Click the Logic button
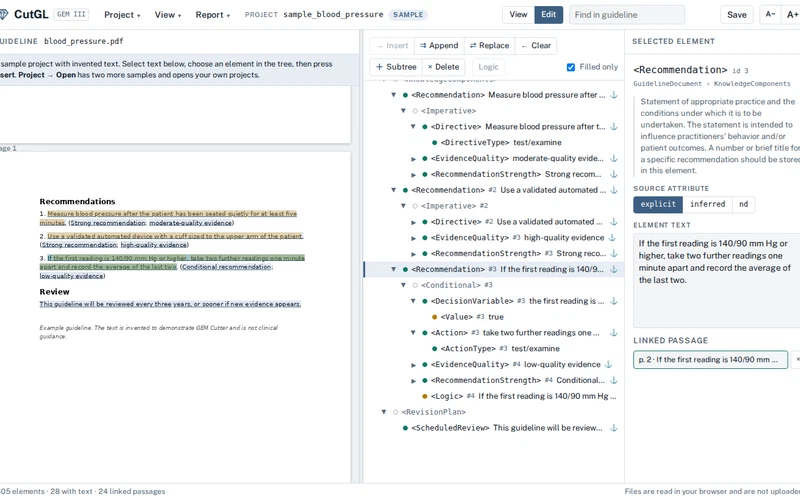Viewport: 800px width, 500px height. click(488, 67)
